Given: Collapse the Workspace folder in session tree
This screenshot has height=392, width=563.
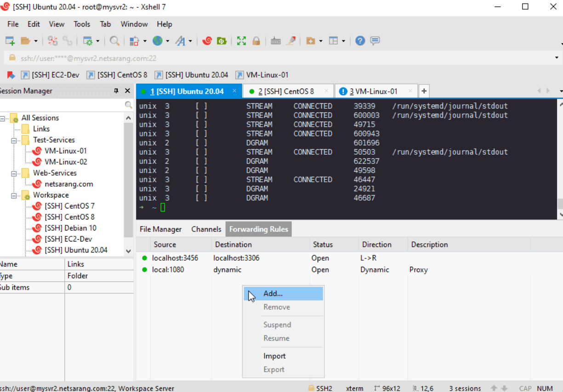Looking at the screenshot, I should [x=14, y=196].
